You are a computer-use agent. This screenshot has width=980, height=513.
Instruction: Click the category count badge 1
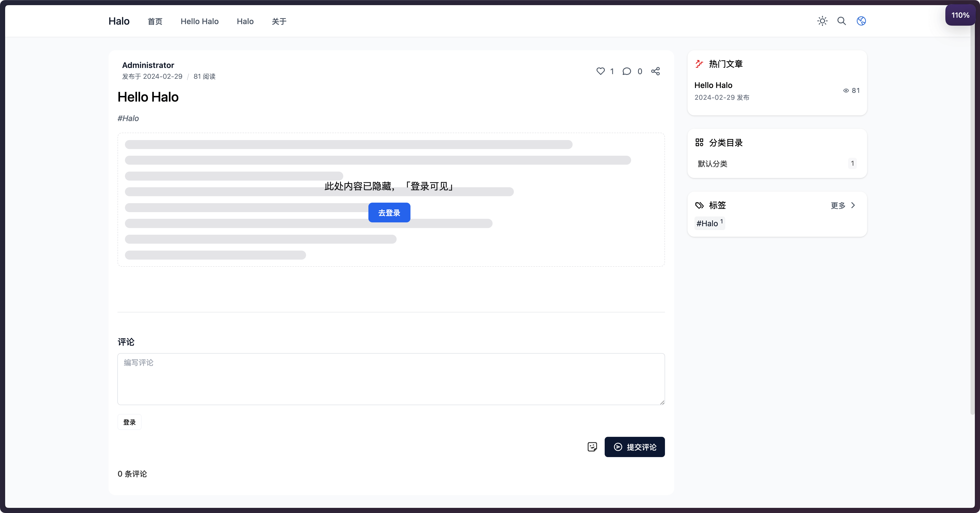(852, 164)
